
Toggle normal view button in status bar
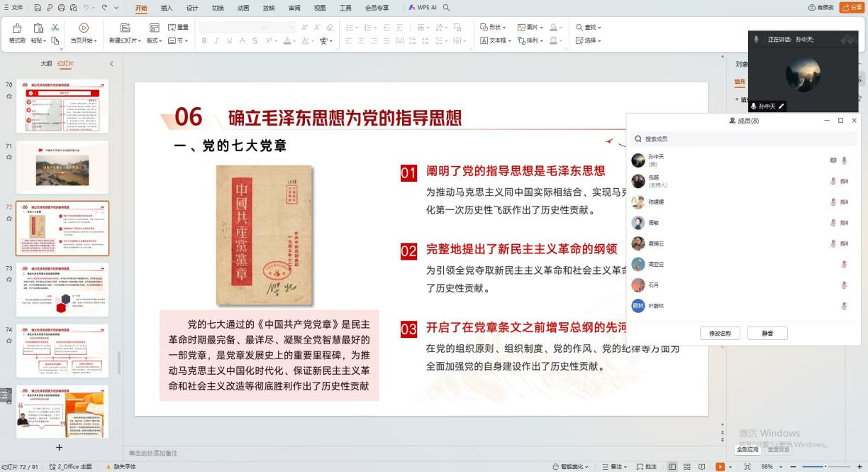click(672, 466)
